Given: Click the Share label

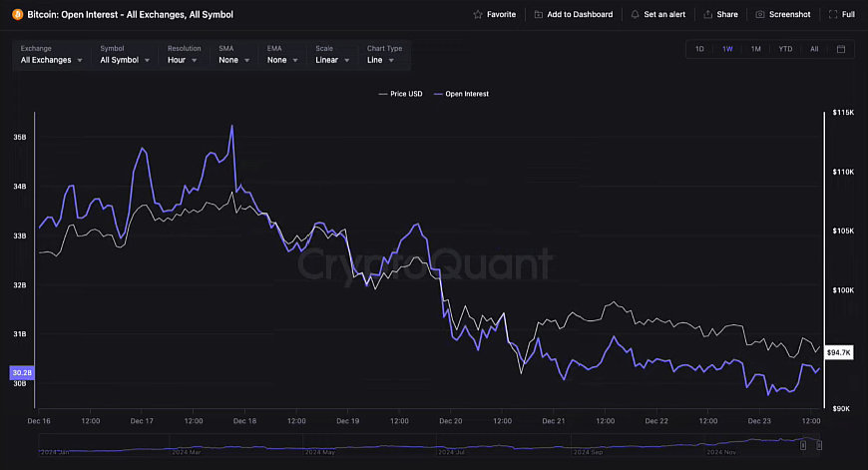Looking at the screenshot, I should (x=727, y=14).
